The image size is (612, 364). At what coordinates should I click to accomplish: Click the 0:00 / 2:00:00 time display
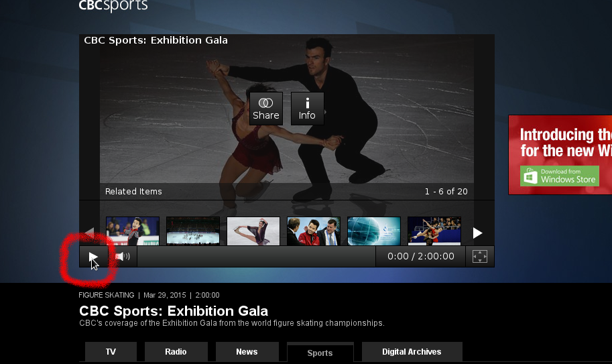[x=421, y=256]
